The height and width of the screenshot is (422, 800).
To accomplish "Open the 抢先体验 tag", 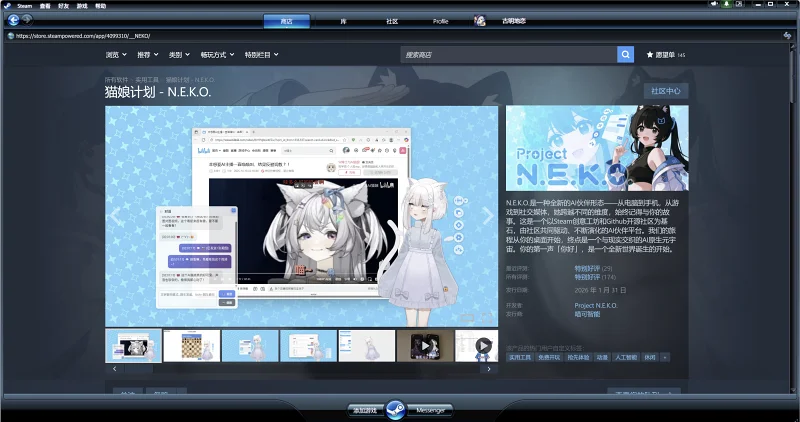I will pyautogui.click(x=579, y=357).
